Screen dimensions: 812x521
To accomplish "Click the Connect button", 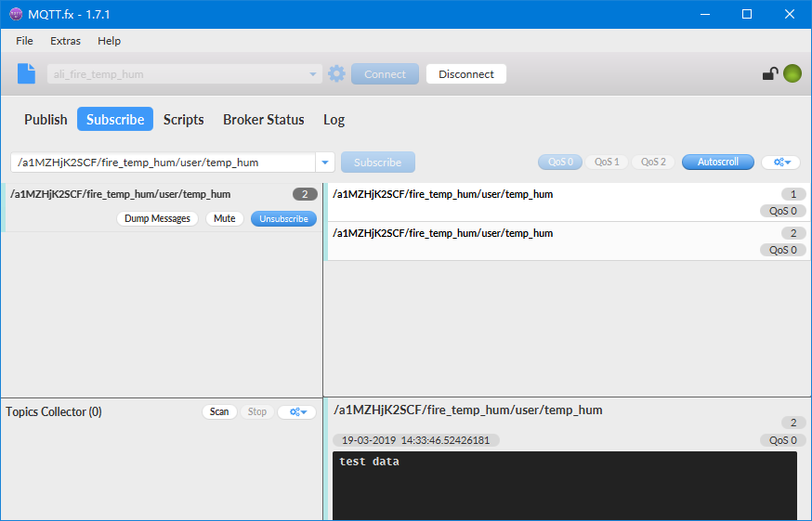I will pyautogui.click(x=385, y=74).
